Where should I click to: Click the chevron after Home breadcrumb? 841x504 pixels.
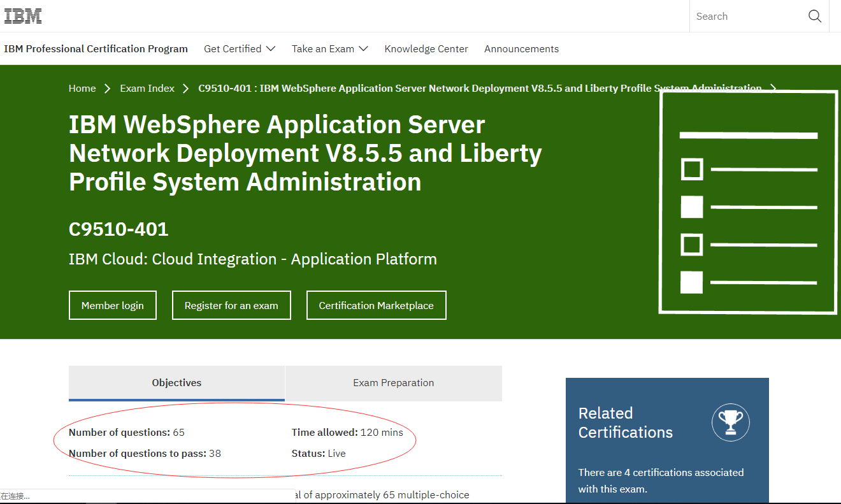click(x=108, y=89)
